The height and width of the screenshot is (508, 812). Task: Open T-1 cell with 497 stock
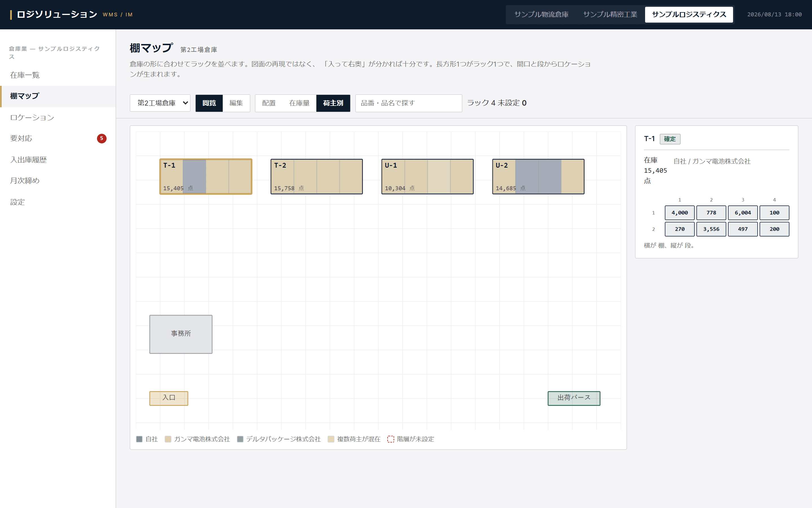tap(743, 229)
